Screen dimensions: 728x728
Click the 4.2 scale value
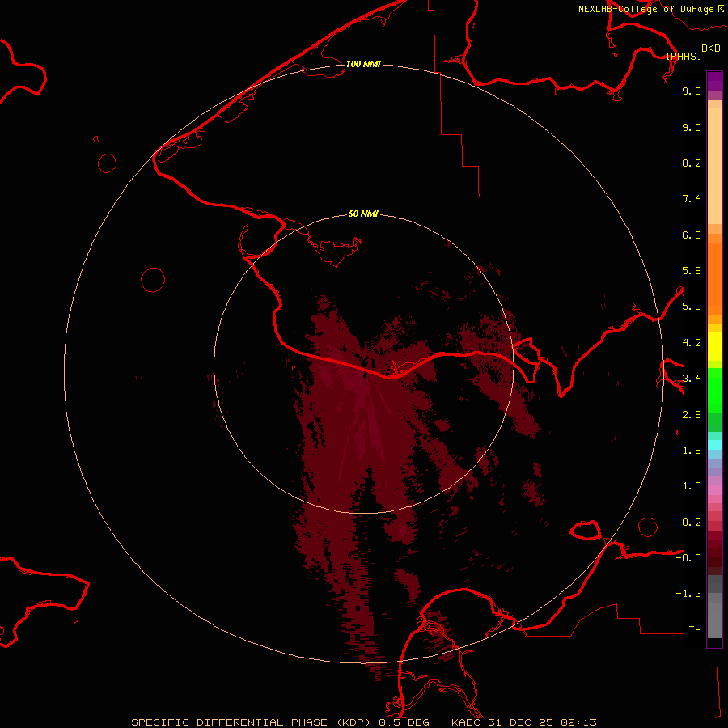tap(692, 343)
